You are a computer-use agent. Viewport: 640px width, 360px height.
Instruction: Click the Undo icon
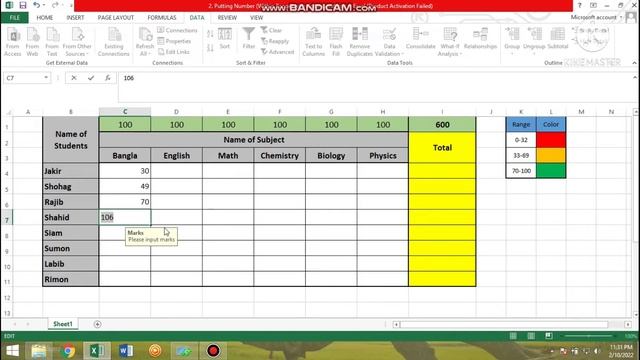36,5
